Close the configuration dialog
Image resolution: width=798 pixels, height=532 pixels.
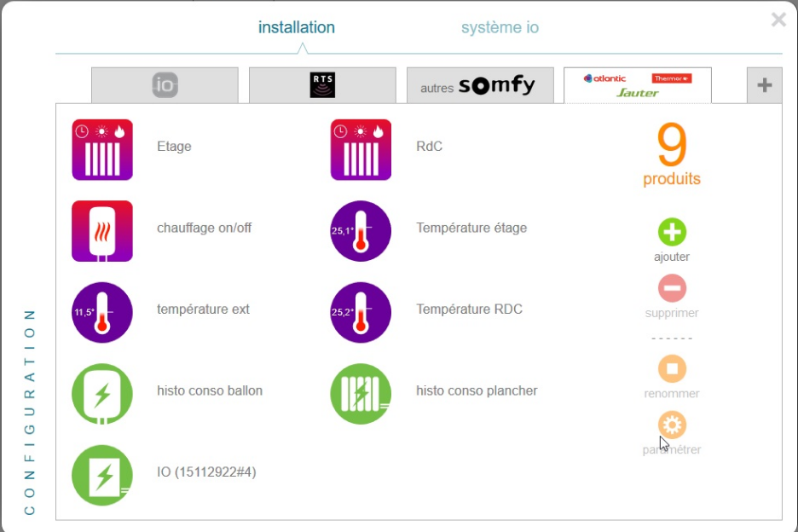tap(778, 20)
